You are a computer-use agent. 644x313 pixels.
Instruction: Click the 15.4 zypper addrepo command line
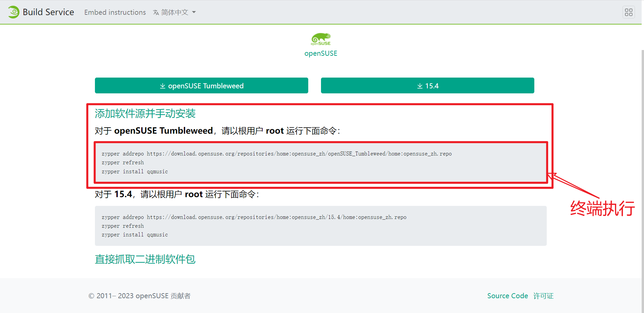click(x=254, y=217)
